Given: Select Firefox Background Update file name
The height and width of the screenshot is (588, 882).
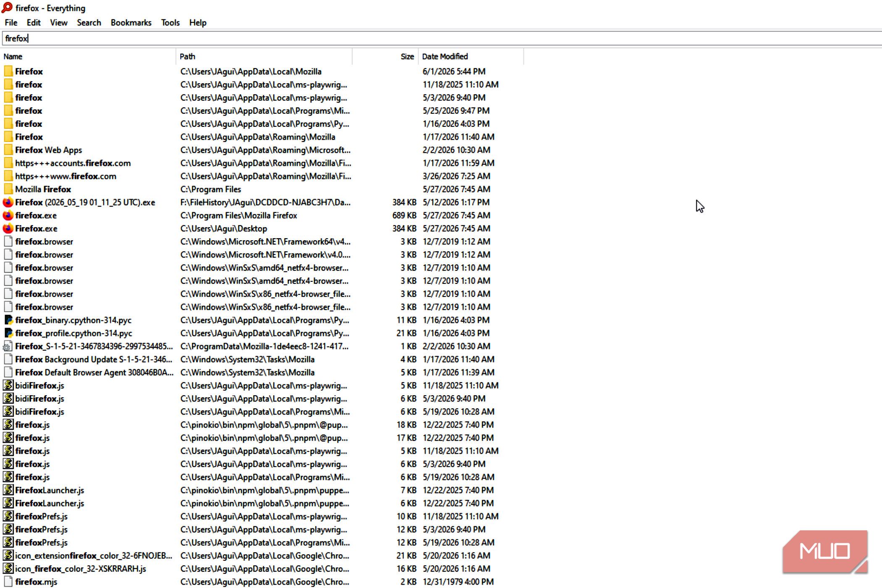Looking at the screenshot, I should point(94,359).
